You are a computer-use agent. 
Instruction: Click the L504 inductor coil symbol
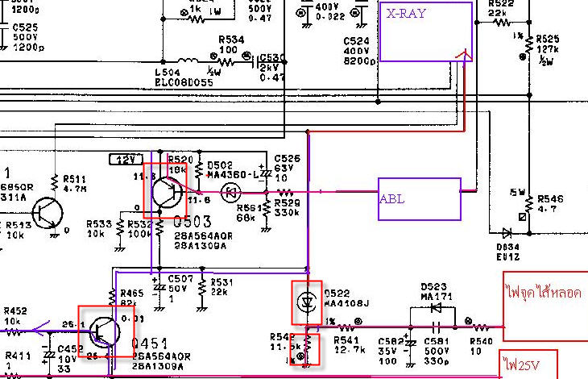(188, 60)
